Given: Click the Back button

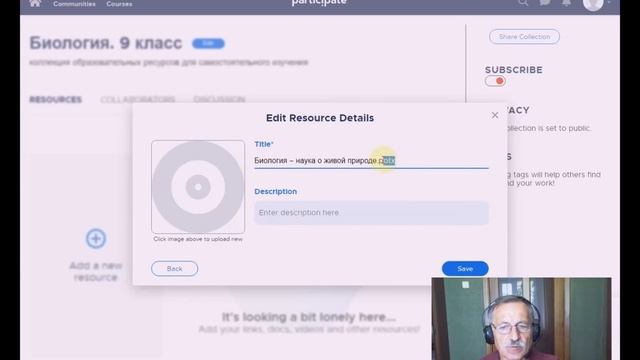Looking at the screenshot, I should (x=174, y=269).
